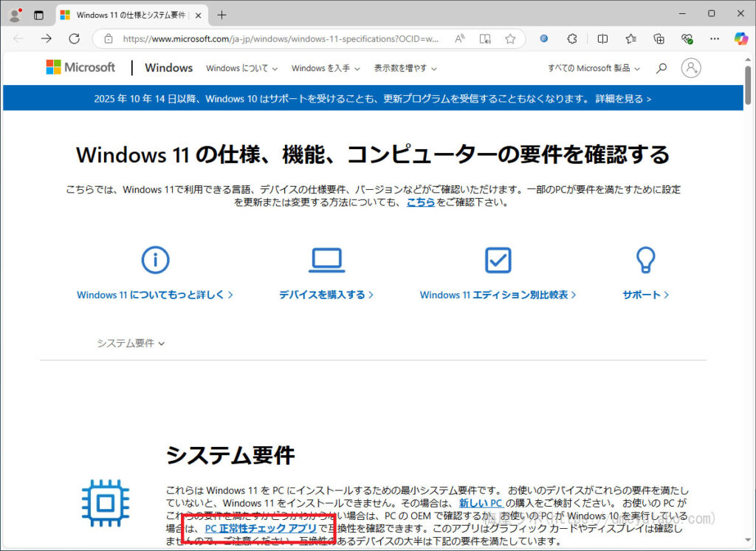
Task: Select the Windows 11 の仕様とシステム要件 tab
Action: point(132,15)
